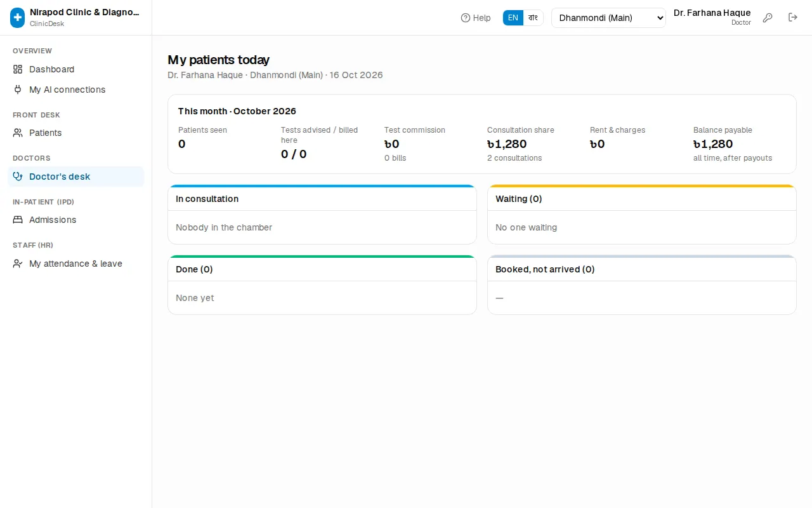Click the person-check icon for attendance
The height and width of the screenshot is (508, 812).
click(x=18, y=264)
